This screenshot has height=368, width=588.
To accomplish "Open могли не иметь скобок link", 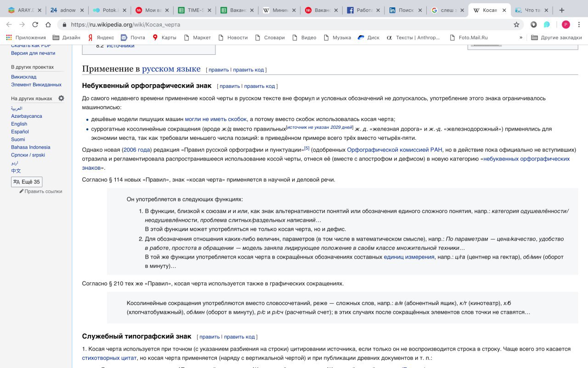I will coord(216,119).
